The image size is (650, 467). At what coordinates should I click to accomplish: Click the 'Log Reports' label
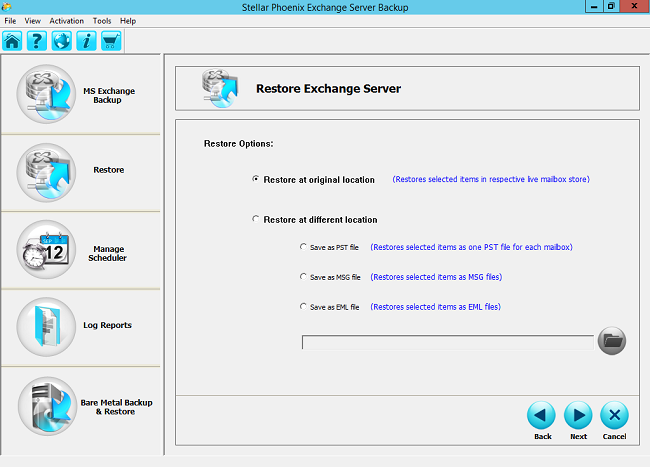[x=107, y=325]
